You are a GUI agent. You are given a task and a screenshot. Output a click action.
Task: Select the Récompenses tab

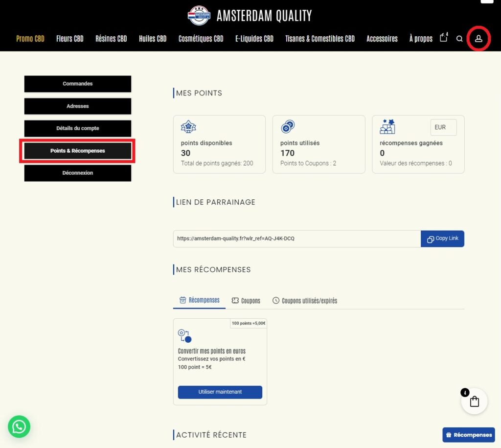click(x=199, y=300)
